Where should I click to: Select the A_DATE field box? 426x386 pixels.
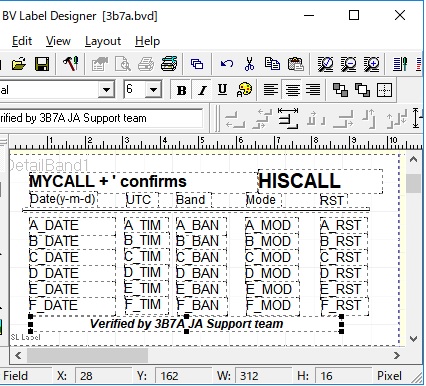[x=72, y=225]
